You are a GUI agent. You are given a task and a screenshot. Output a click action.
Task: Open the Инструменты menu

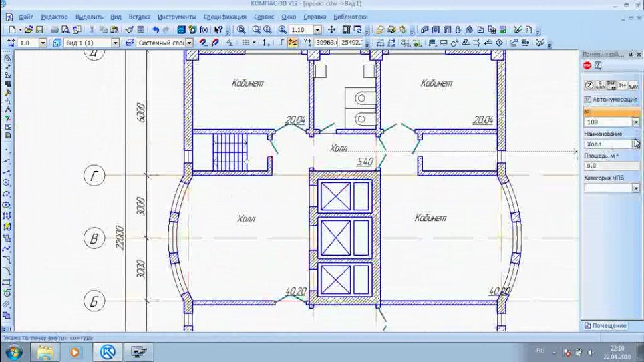pyautogui.click(x=176, y=17)
